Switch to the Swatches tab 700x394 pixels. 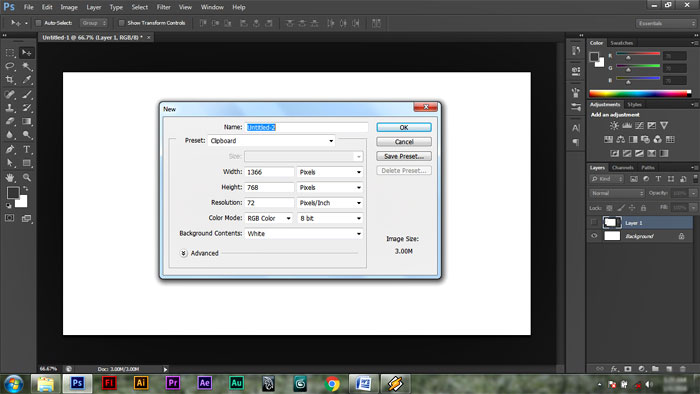coord(621,43)
